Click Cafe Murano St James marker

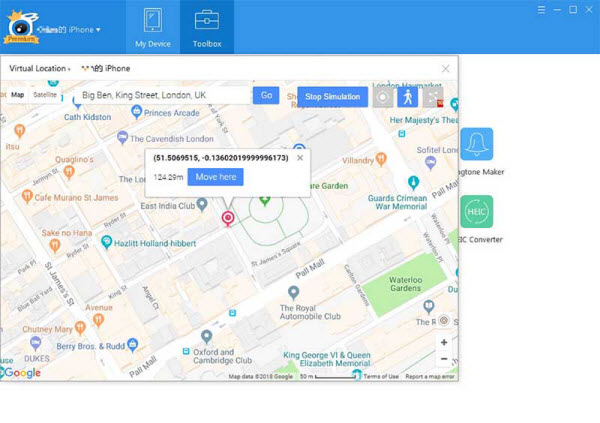27,196
